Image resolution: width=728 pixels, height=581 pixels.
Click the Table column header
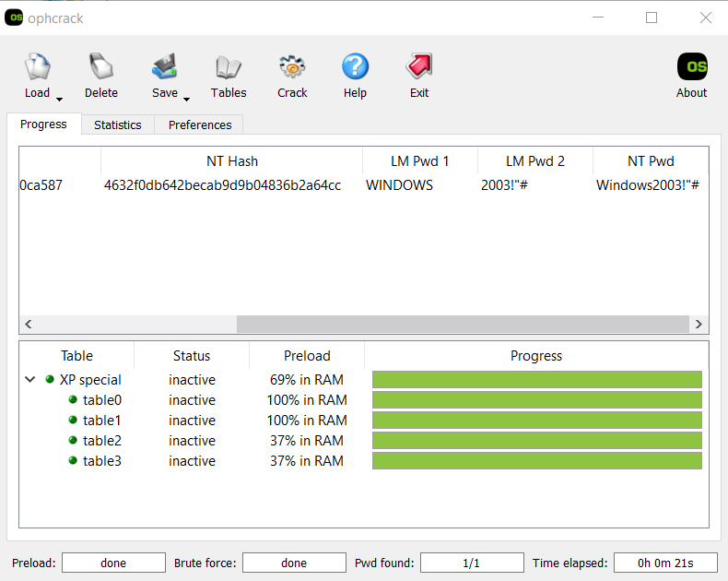(76, 356)
